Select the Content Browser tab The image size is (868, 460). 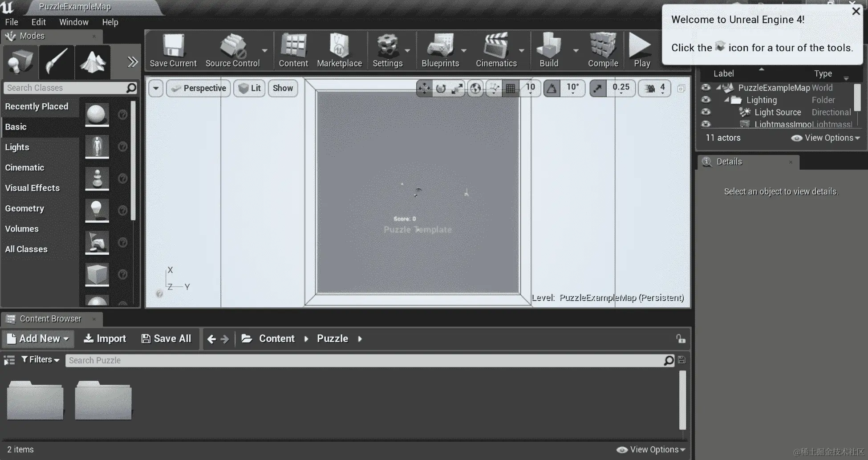pos(52,319)
